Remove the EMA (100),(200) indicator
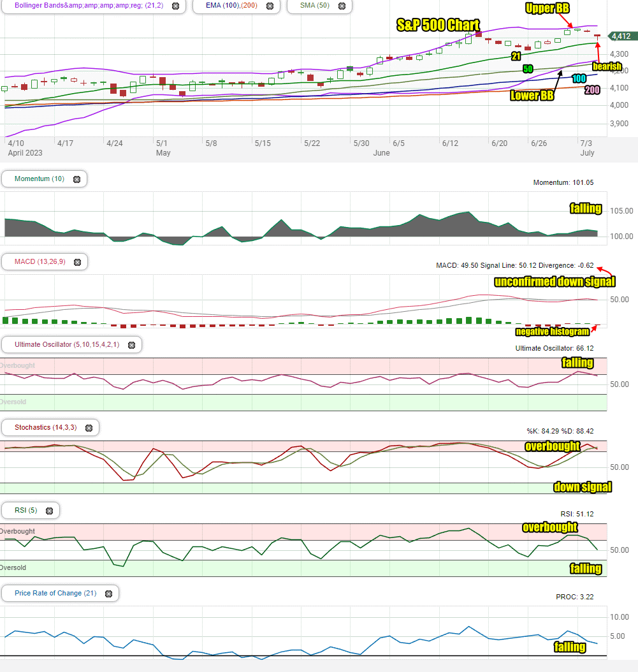Screen dimensions: 638x672 tap(270, 6)
